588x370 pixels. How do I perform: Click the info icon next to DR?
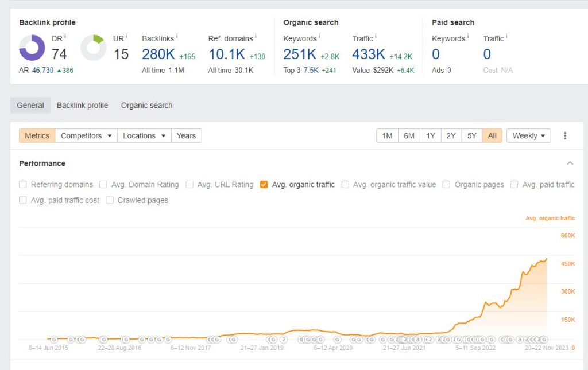(65, 37)
